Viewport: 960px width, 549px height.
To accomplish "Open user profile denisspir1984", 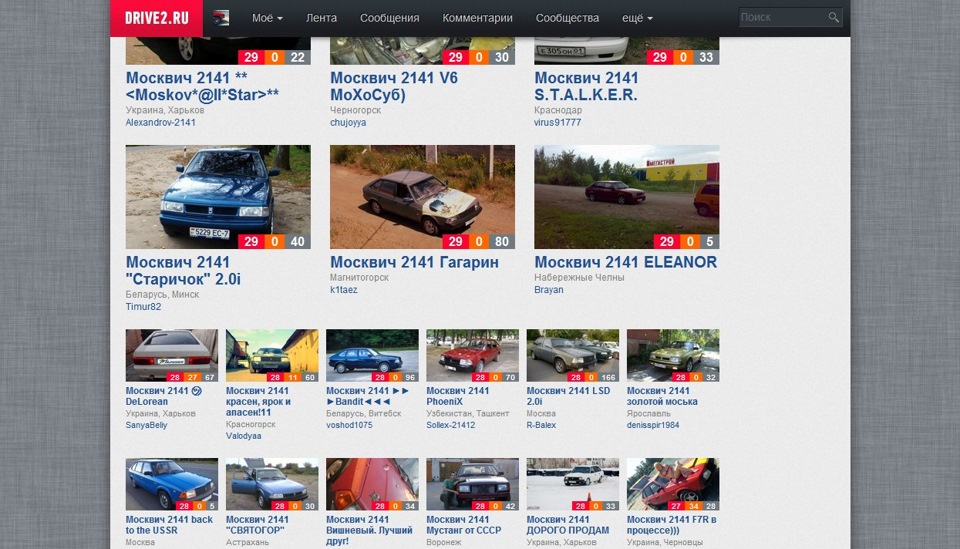I will [653, 425].
